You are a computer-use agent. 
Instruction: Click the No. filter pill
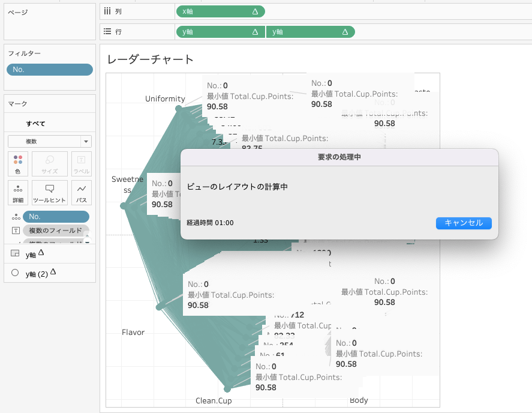pos(50,70)
